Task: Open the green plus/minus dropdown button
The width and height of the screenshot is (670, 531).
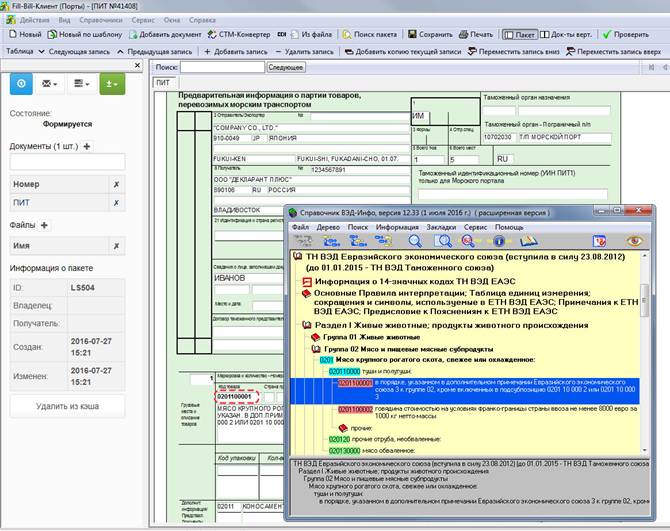Action: coord(112,84)
